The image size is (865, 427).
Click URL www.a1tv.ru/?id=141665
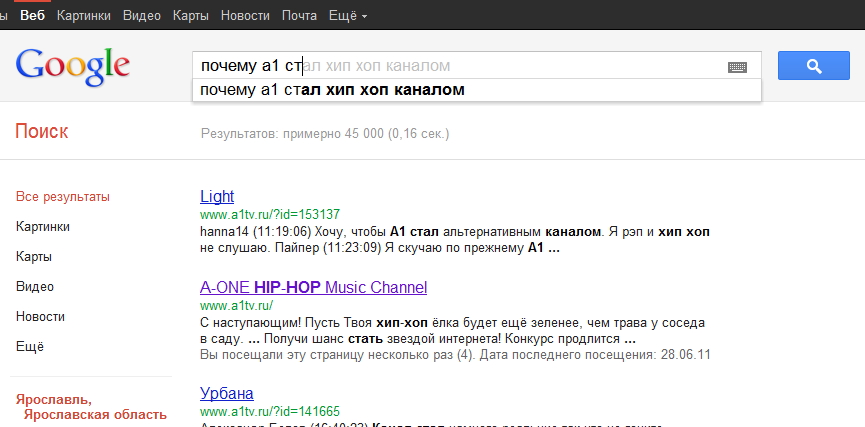pyautogui.click(x=270, y=411)
